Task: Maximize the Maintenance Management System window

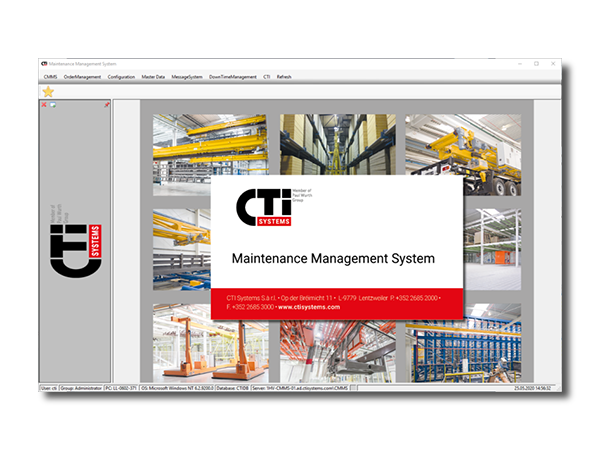Action: click(536, 64)
